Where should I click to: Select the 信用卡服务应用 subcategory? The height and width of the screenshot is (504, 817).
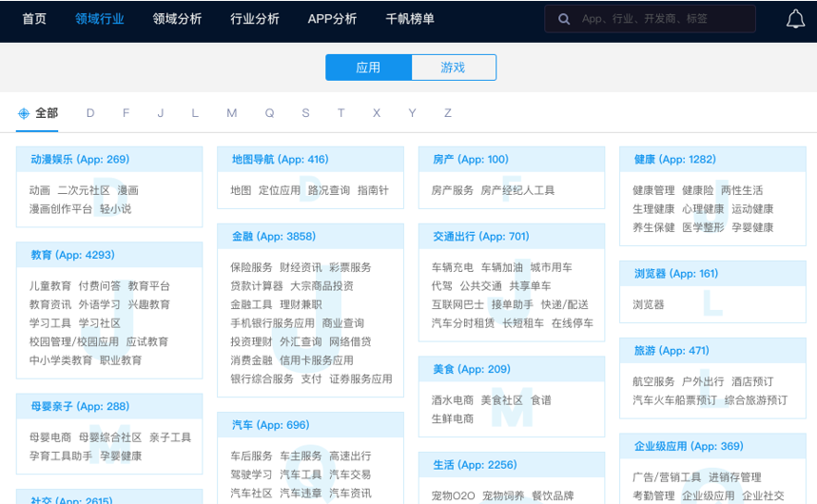pos(317,360)
